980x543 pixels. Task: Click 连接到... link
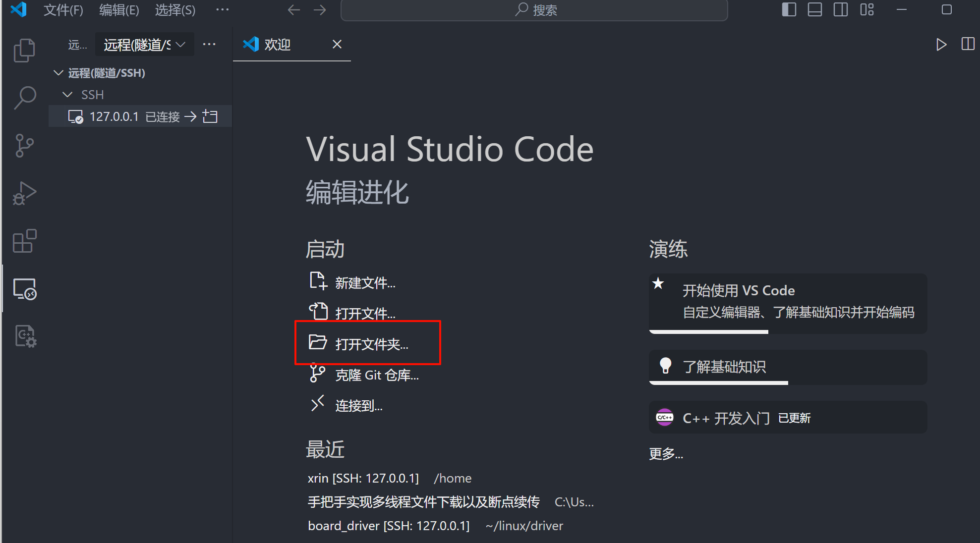pos(359,406)
